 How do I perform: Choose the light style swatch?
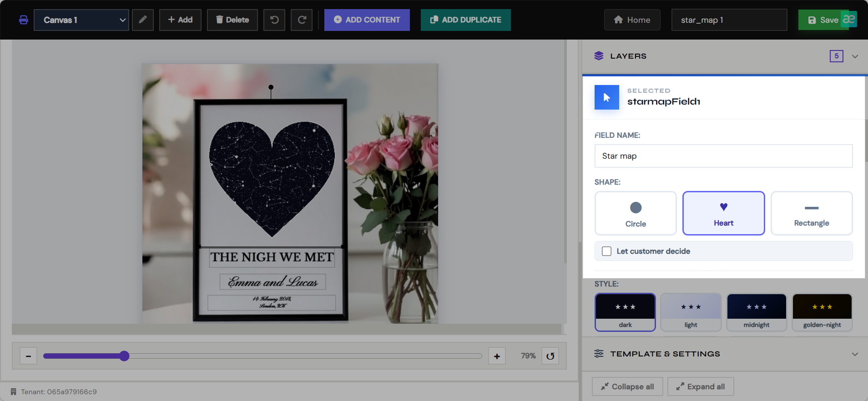pos(691,312)
